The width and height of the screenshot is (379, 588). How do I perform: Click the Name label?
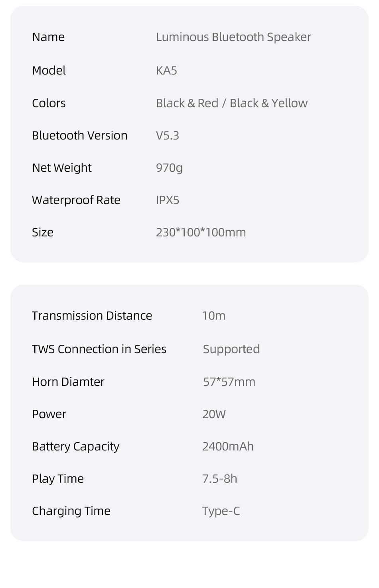tap(48, 37)
